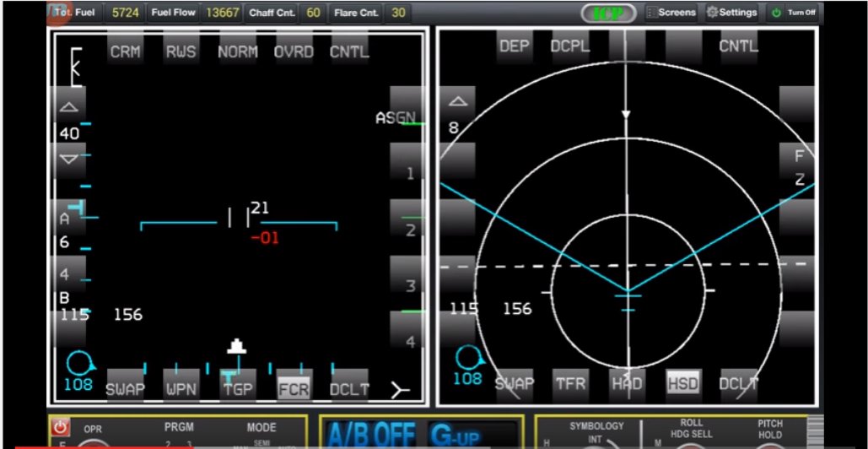Switch right MFD to HSD page
Image resolution: width=868 pixels, height=449 pixels.
(682, 383)
